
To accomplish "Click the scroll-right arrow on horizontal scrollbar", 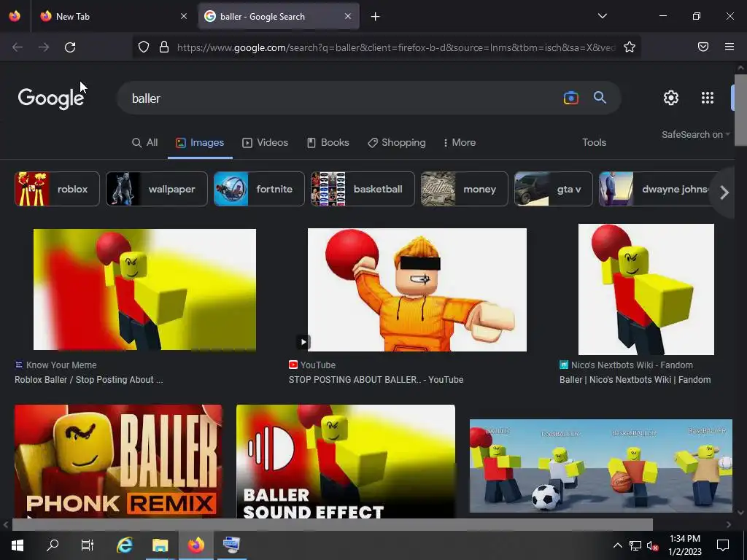I will pyautogui.click(x=729, y=524).
